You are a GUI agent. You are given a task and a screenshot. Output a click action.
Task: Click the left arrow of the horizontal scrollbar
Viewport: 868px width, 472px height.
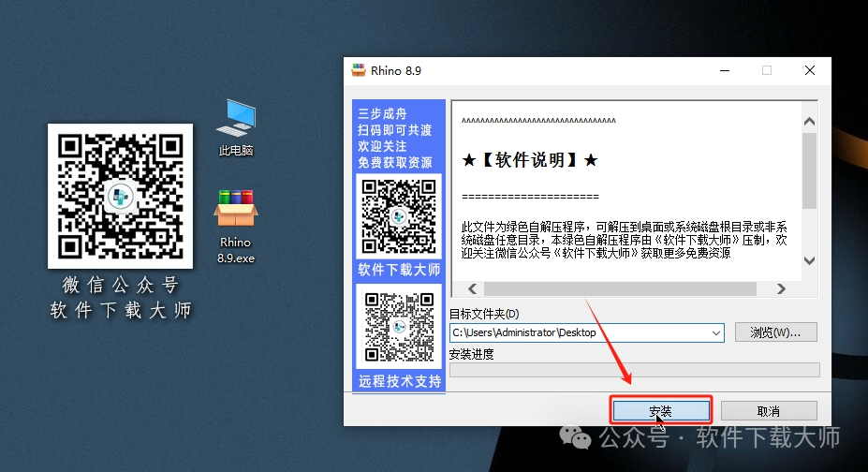(472, 288)
